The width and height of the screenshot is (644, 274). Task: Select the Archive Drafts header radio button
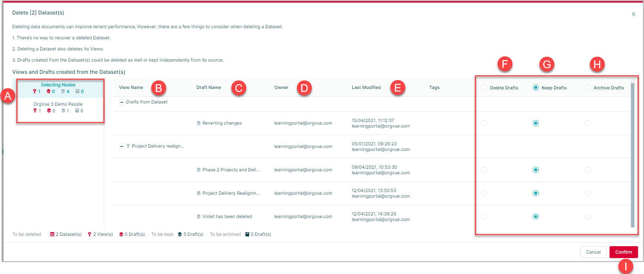click(x=588, y=88)
